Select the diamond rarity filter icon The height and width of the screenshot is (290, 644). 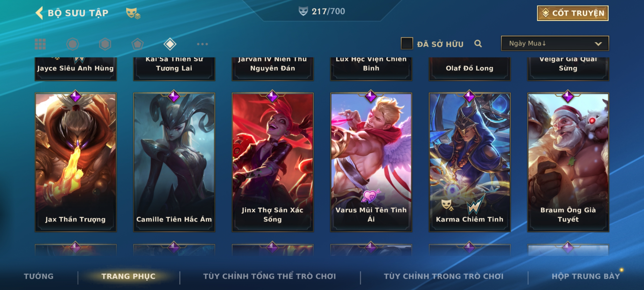point(170,44)
